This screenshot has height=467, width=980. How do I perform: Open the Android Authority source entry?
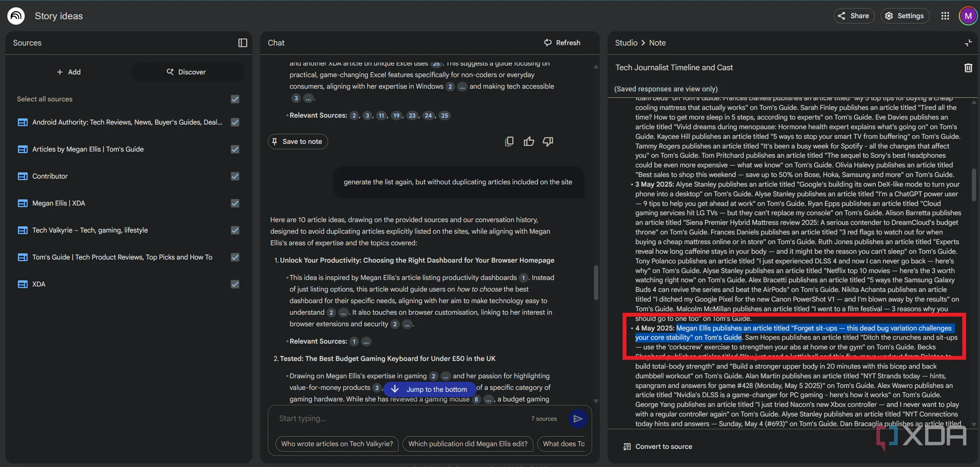127,122
